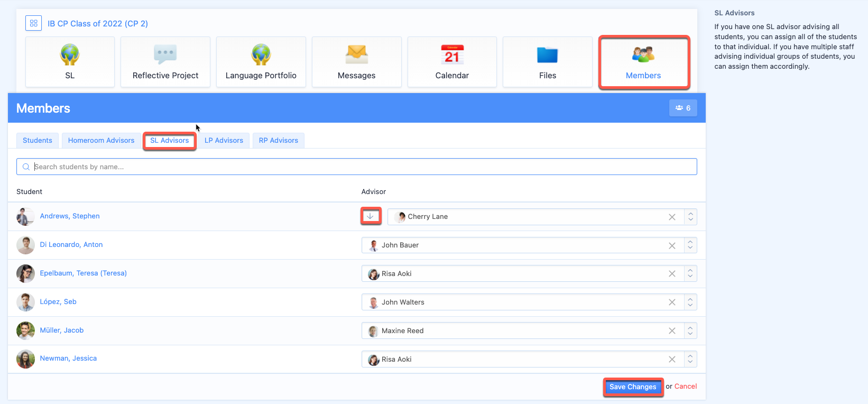Open the Maxine Reed advisor combo box
868x404 pixels.
coord(529,331)
